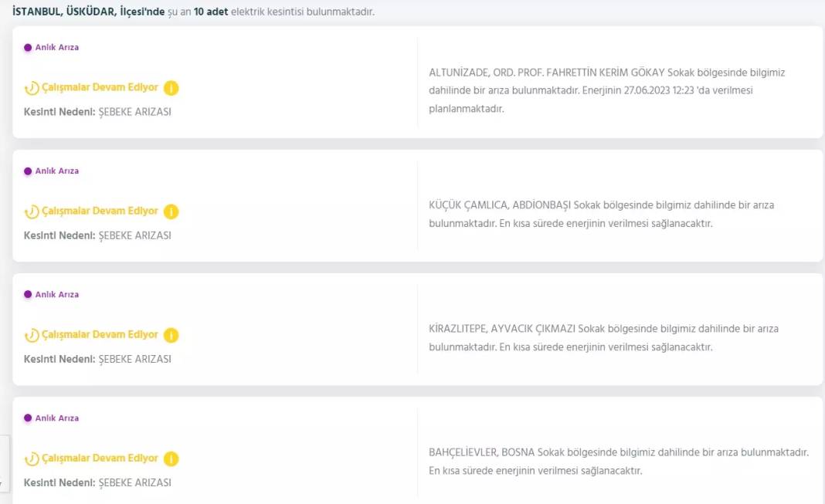Expand the BAHÇELİEVLER BOSNA outage details
This screenshot has width=825, height=504.
coord(618,460)
